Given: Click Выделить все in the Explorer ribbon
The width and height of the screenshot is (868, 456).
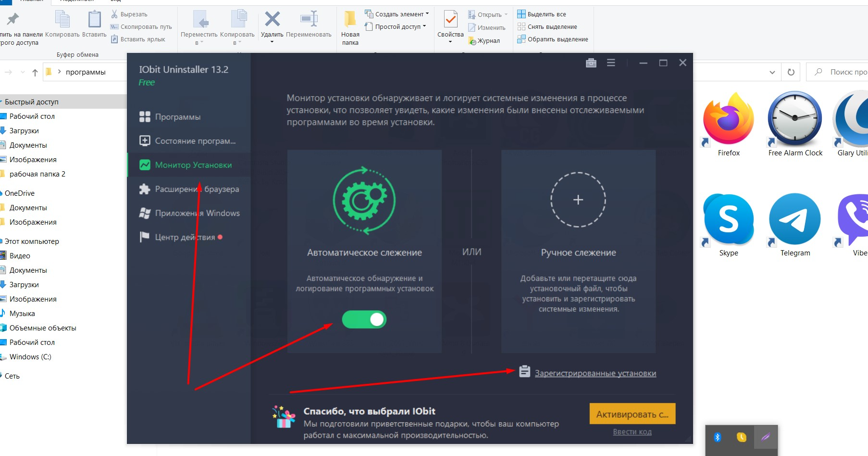Looking at the screenshot, I should [x=542, y=14].
